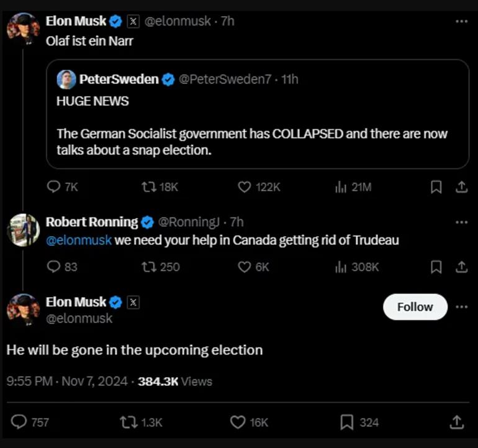Like the top post with 122K likes

tap(245, 187)
